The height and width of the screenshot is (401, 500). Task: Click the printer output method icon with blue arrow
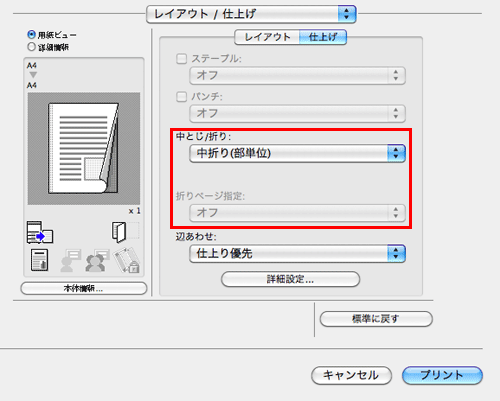[x=40, y=232]
